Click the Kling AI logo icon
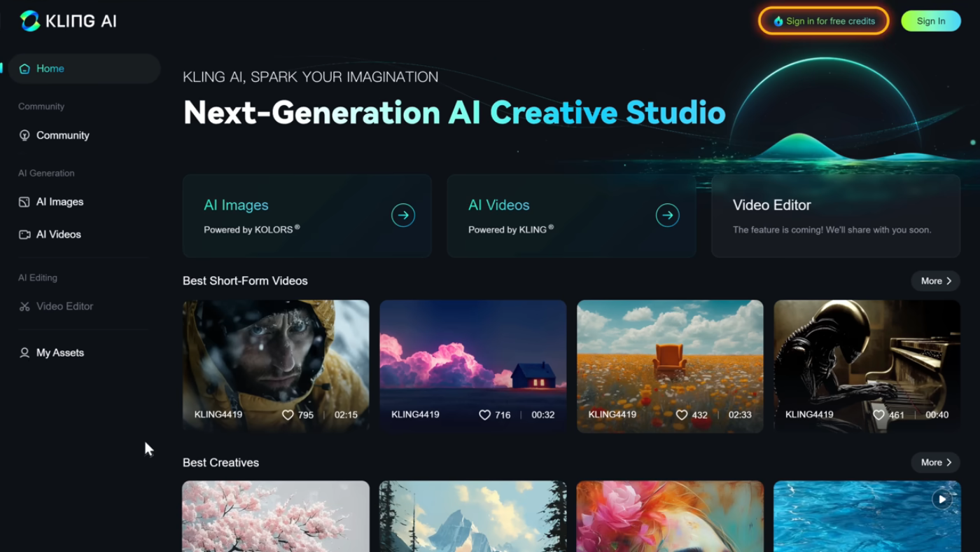980x552 pixels. point(30,21)
